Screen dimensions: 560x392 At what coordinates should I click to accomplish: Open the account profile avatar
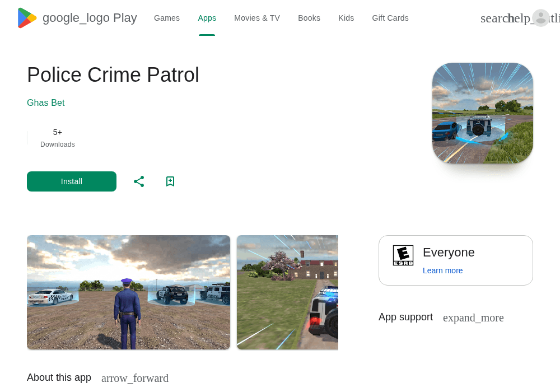point(541,18)
